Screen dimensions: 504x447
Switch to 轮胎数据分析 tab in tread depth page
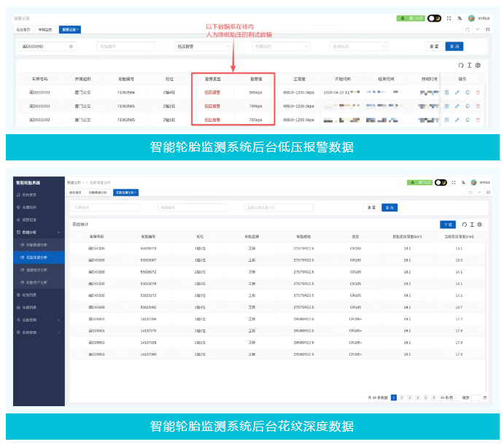pyautogui.click(x=98, y=193)
